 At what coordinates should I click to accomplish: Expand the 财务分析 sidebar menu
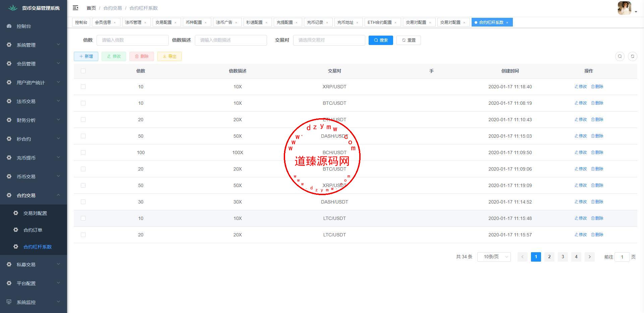34,120
